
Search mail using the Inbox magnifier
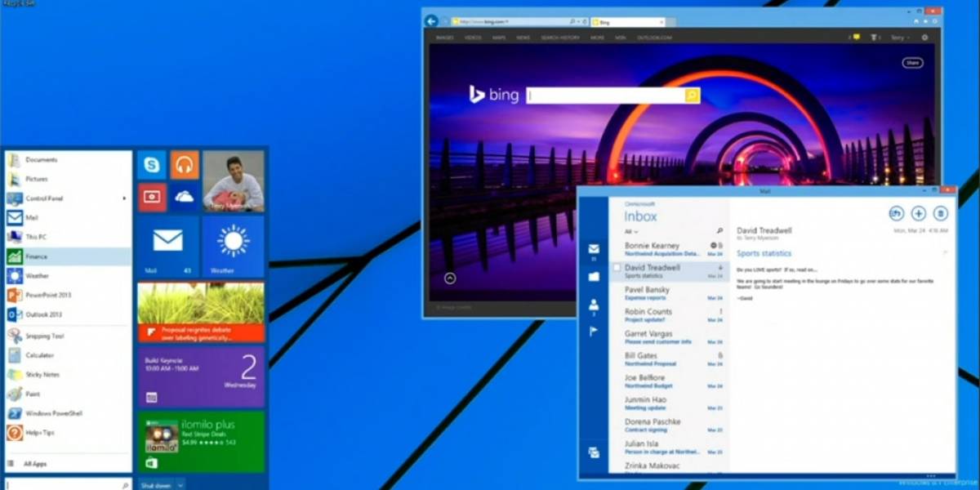pos(719,231)
